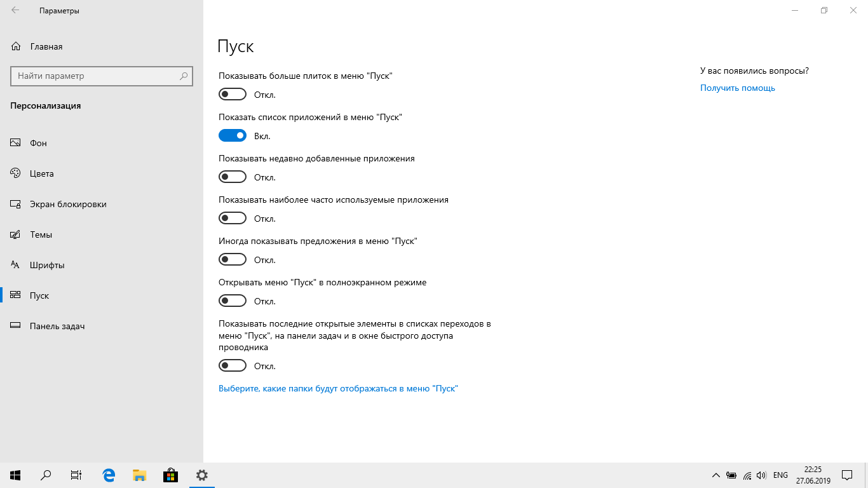The image size is (868, 488).
Task: Click the back arrow in Settings header
Action: [15, 11]
